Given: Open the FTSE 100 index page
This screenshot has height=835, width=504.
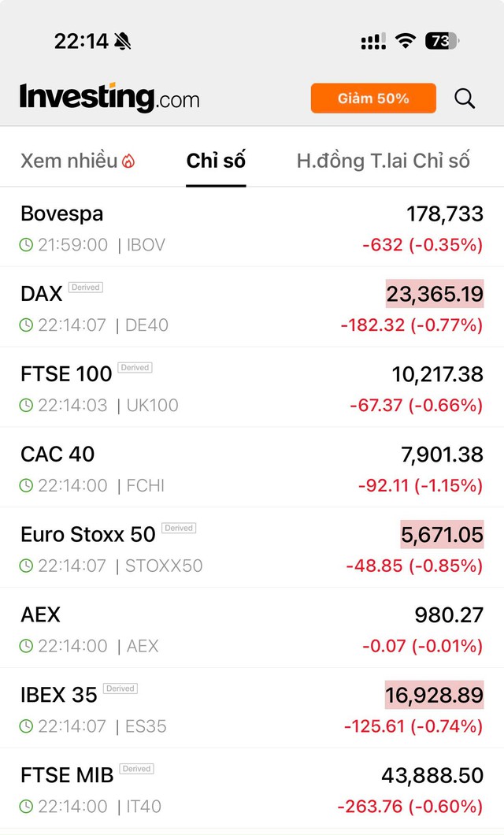Looking at the screenshot, I should pyautogui.click(x=66, y=374).
